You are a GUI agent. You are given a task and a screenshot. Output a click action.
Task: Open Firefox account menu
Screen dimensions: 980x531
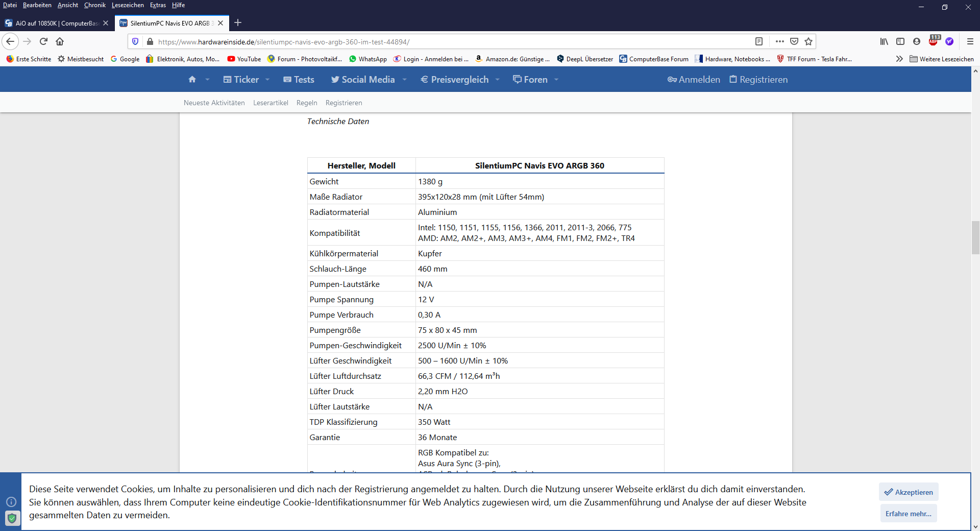pyautogui.click(x=917, y=41)
